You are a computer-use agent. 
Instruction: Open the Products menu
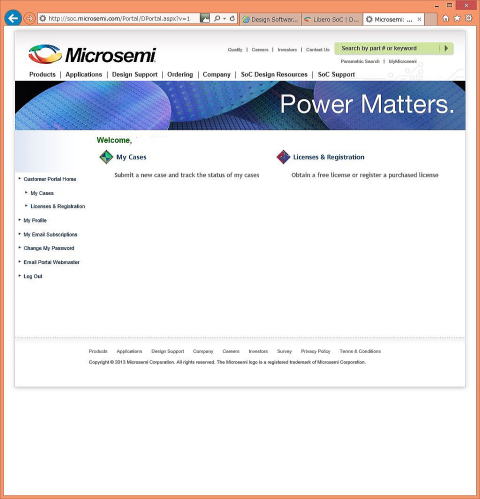click(x=42, y=74)
